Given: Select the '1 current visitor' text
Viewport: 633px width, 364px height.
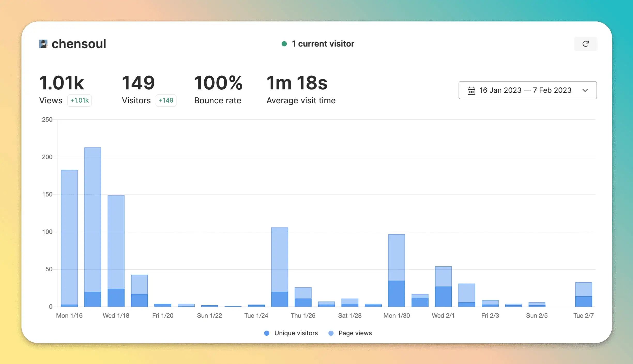Looking at the screenshot, I should (323, 44).
